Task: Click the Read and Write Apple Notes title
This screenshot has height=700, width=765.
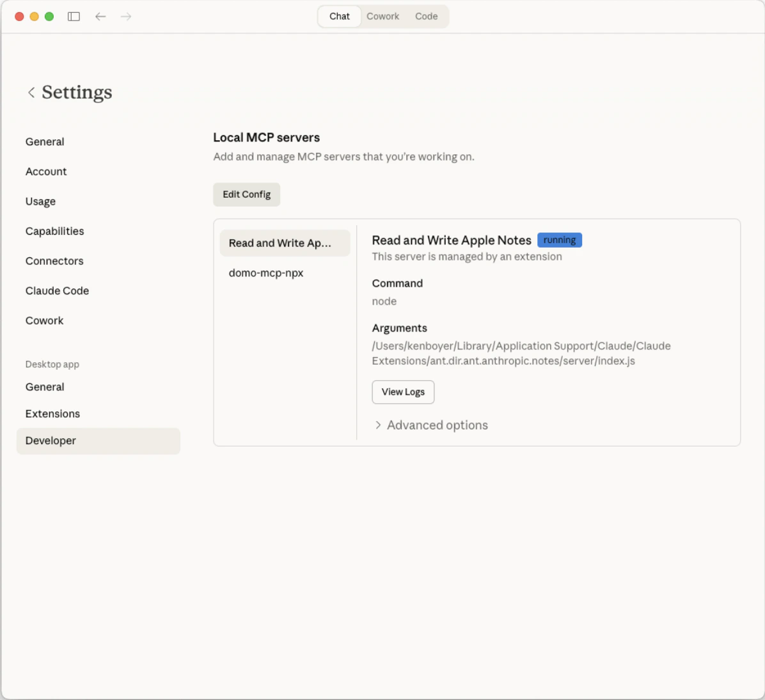Action: coord(452,240)
